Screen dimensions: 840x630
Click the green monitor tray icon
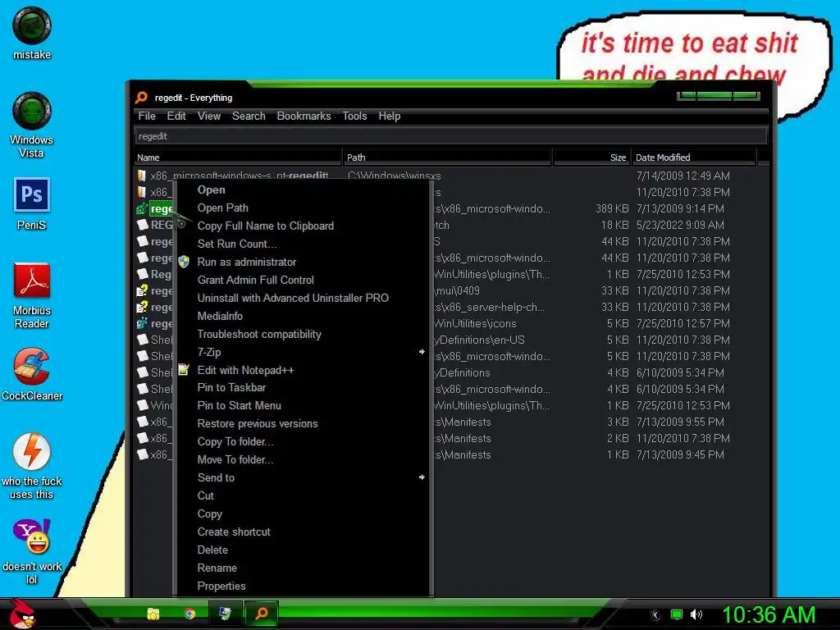tap(677, 614)
